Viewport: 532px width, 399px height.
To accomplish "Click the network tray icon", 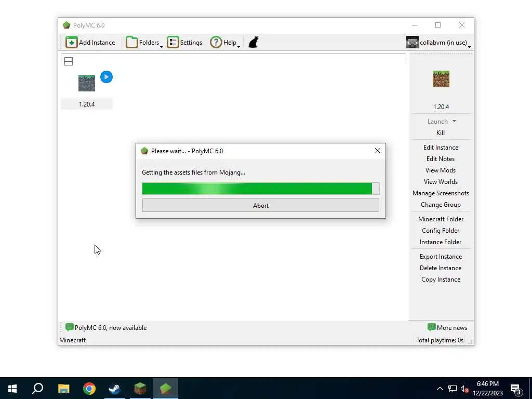I will (453, 389).
